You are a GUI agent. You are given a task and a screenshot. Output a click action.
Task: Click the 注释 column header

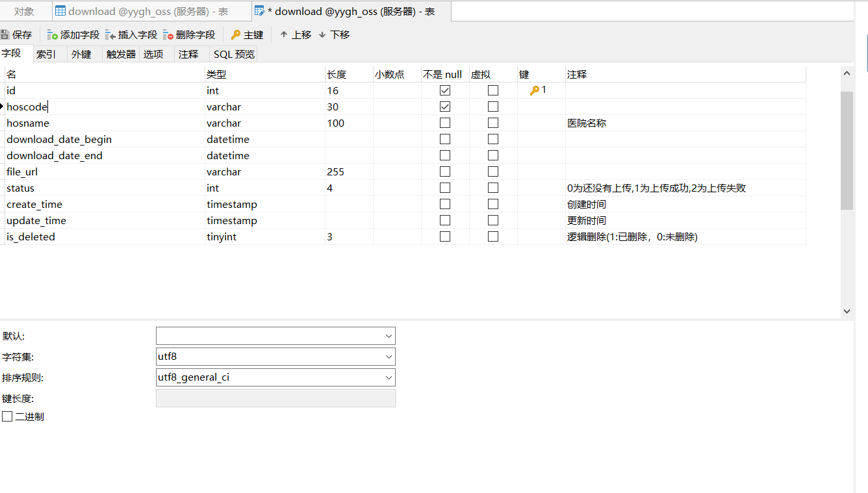[x=685, y=74]
